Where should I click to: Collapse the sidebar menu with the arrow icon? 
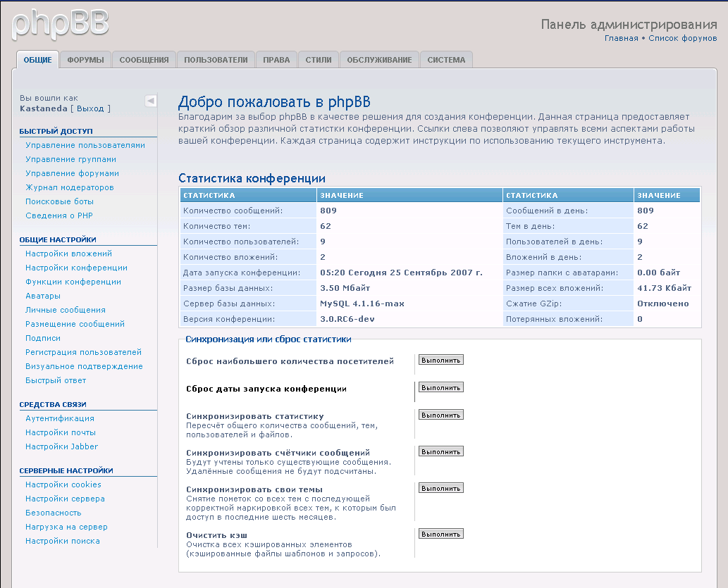pyautogui.click(x=151, y=101)
